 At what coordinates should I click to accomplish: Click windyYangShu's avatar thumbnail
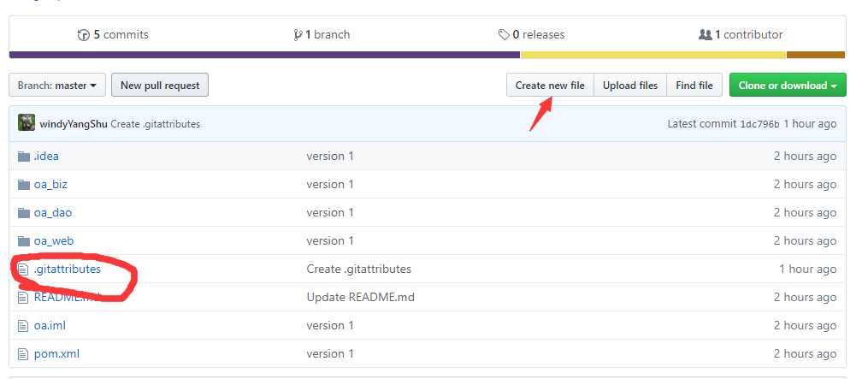(27, 123)
